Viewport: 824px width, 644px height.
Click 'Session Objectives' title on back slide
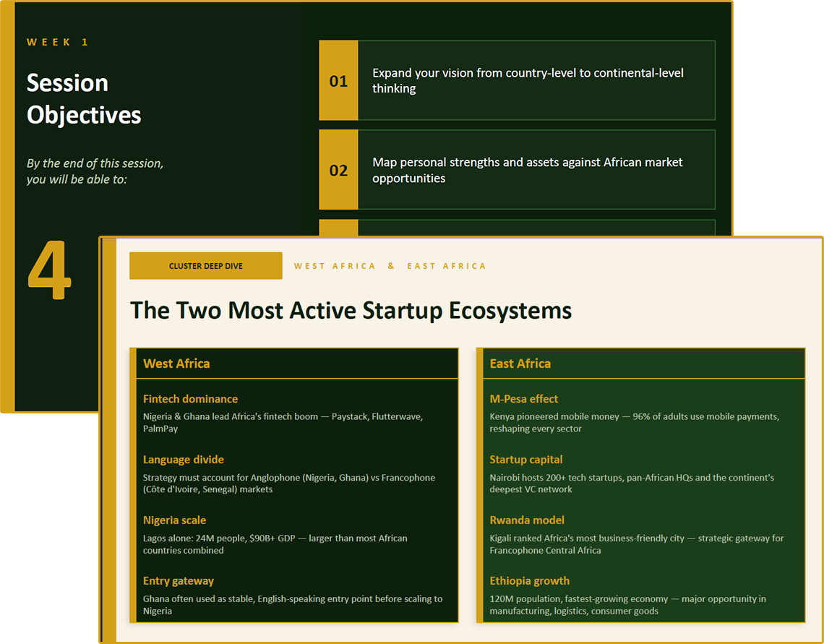click(84, 99)
